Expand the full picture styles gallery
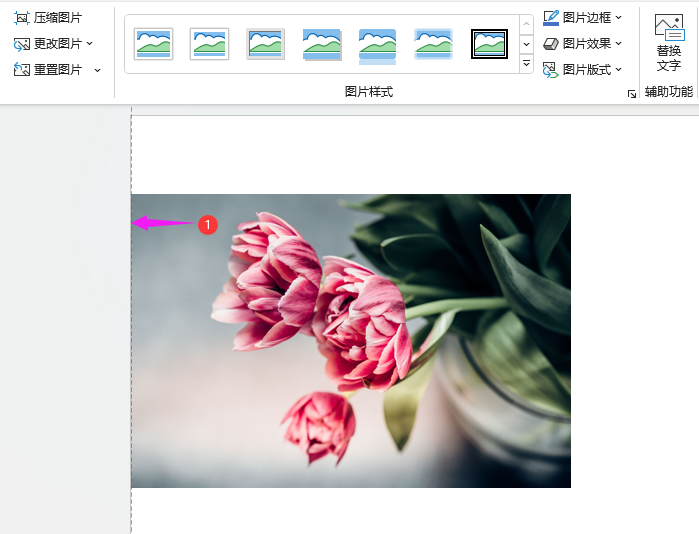This screenshot has width=699, height=534. (526, 63)
